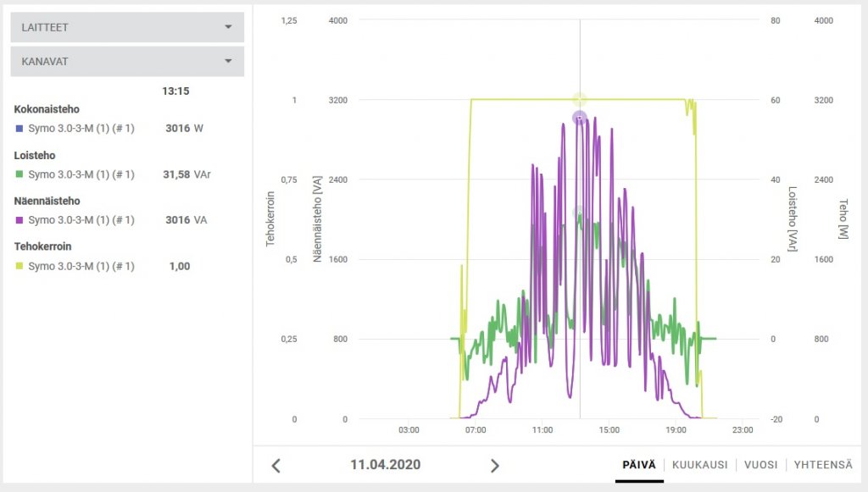Go to next day with right arrow
The width and height of the screenshot is (868, 492).
(x=495, y=465)
